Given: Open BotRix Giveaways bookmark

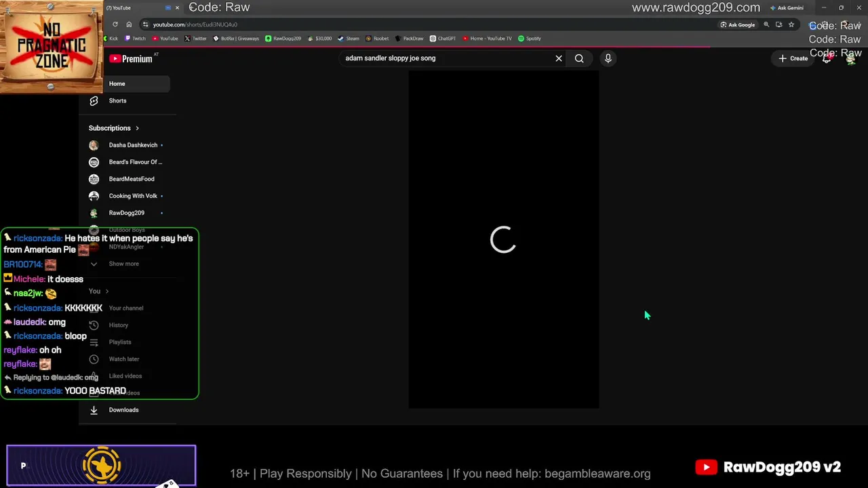Looking at the screenshot, I should [236, 39].
